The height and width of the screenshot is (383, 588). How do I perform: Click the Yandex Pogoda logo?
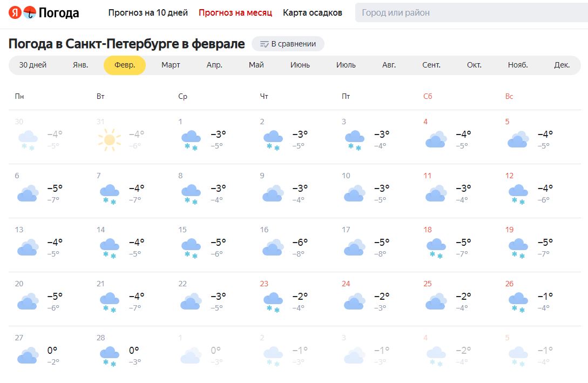tap(44, 13)
